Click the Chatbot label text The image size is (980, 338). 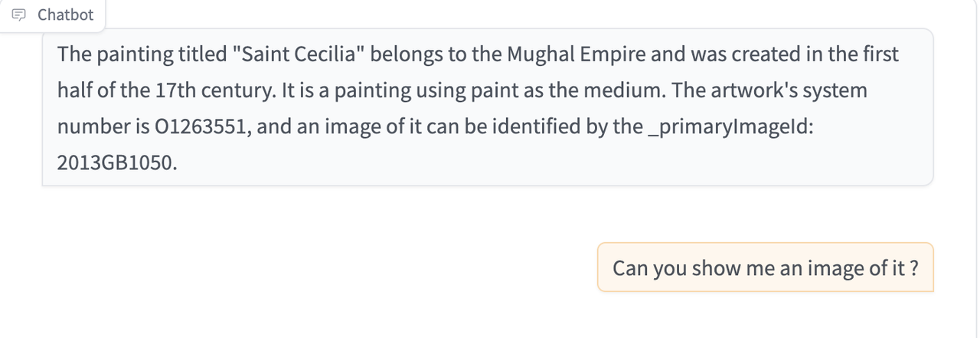(x=65, y=15)
